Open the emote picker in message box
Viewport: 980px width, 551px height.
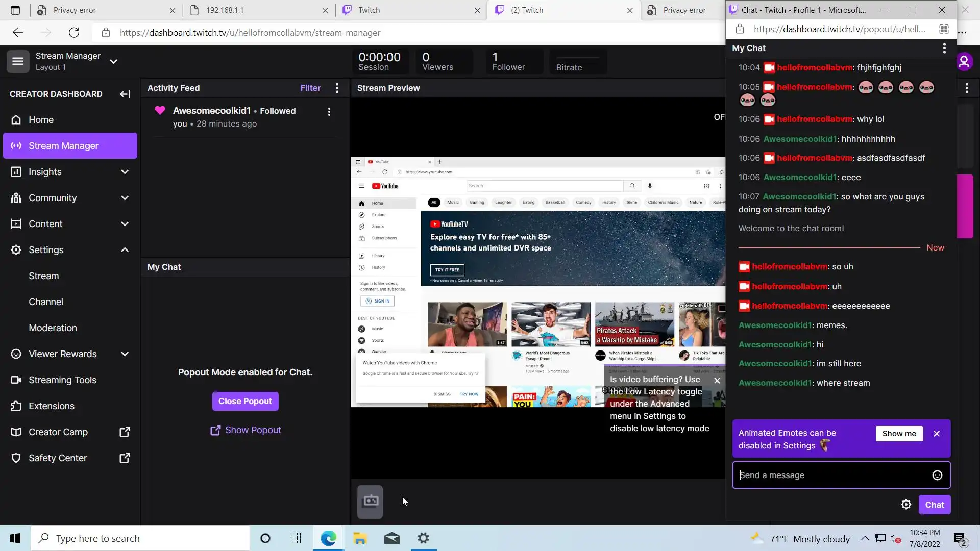(937, 475)
